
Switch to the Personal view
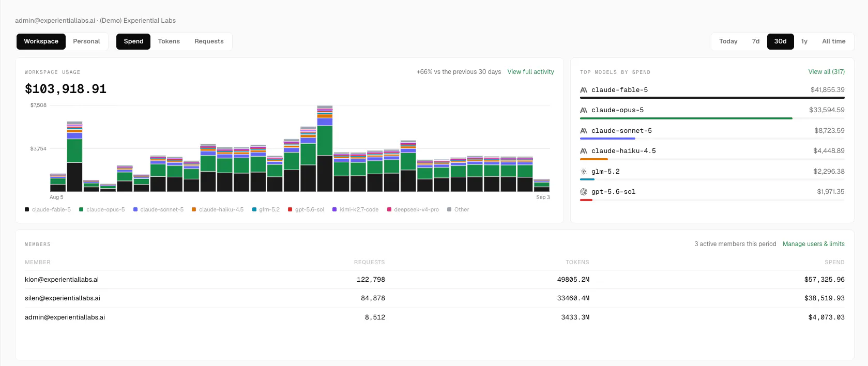[x=86, y=41]
